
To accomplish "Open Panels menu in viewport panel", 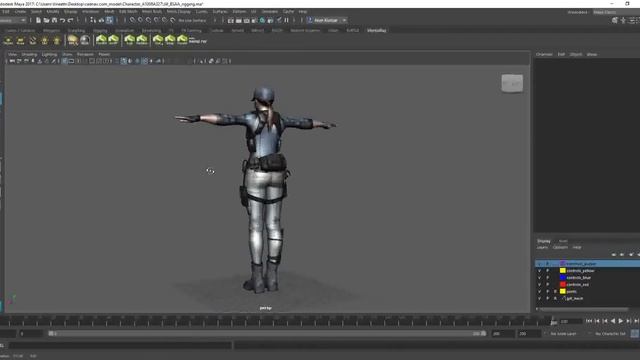I will [x=104, y=54].
